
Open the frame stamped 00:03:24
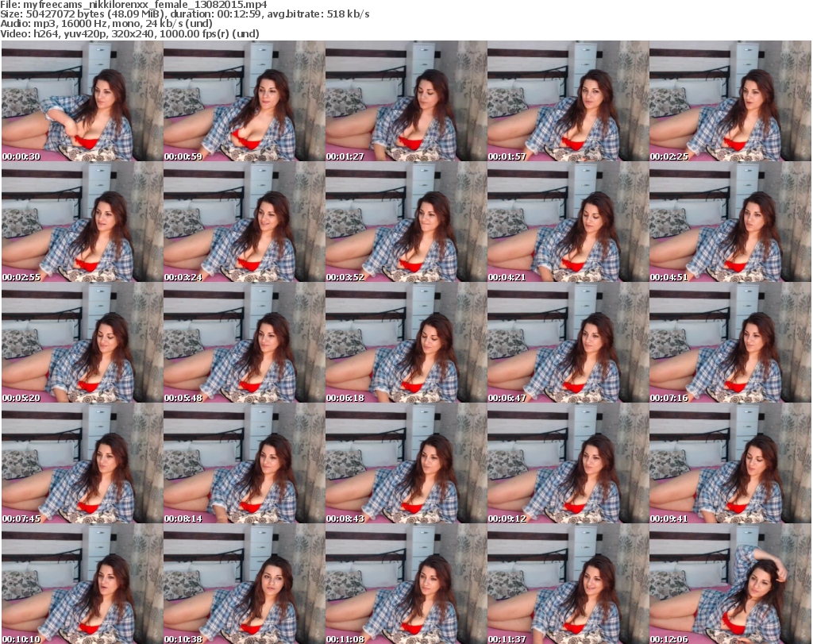click(x=244, y=222)
